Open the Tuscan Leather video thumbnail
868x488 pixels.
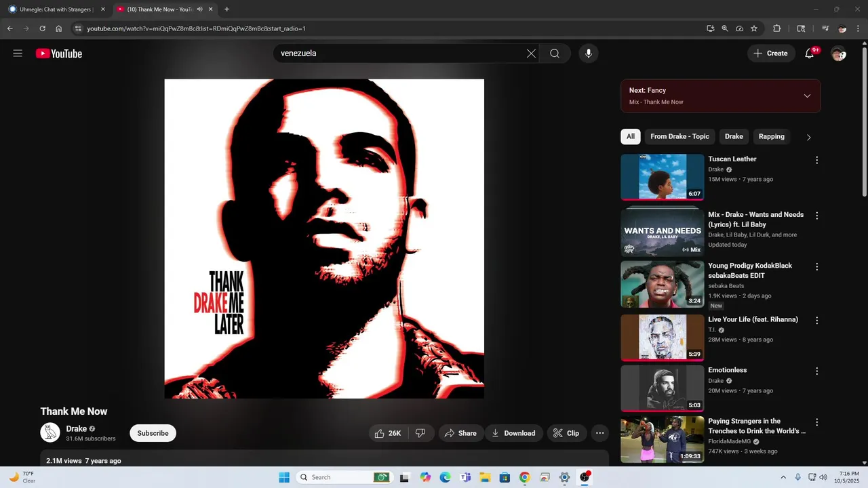(663, 177)
